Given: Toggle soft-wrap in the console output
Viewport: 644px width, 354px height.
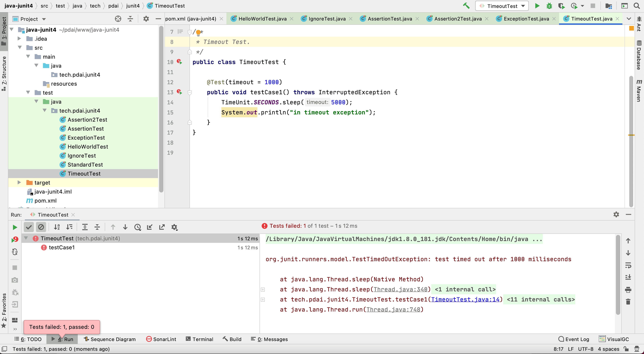Looking at the screenshot, I should point(628,265).
